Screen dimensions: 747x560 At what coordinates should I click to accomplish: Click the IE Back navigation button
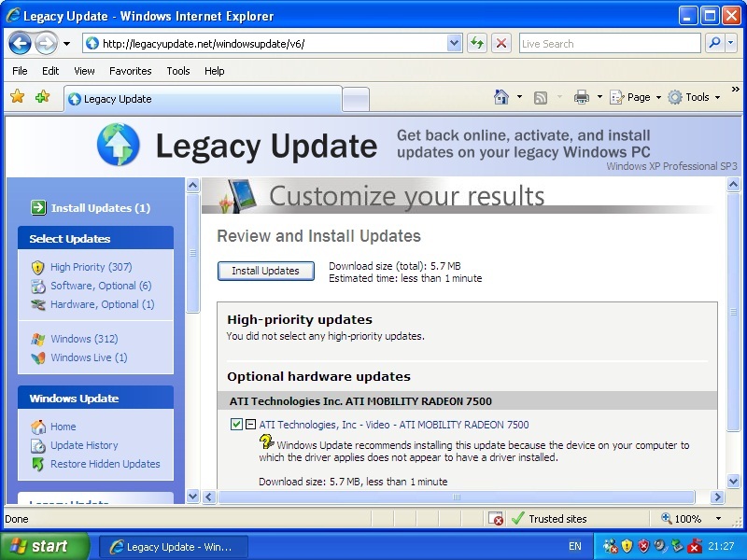[x=20, y=43]
